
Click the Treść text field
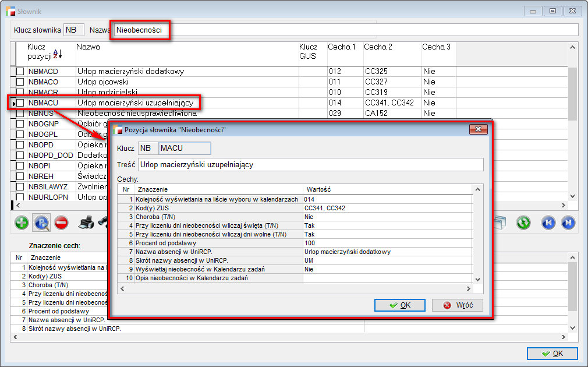pos(310,165)
